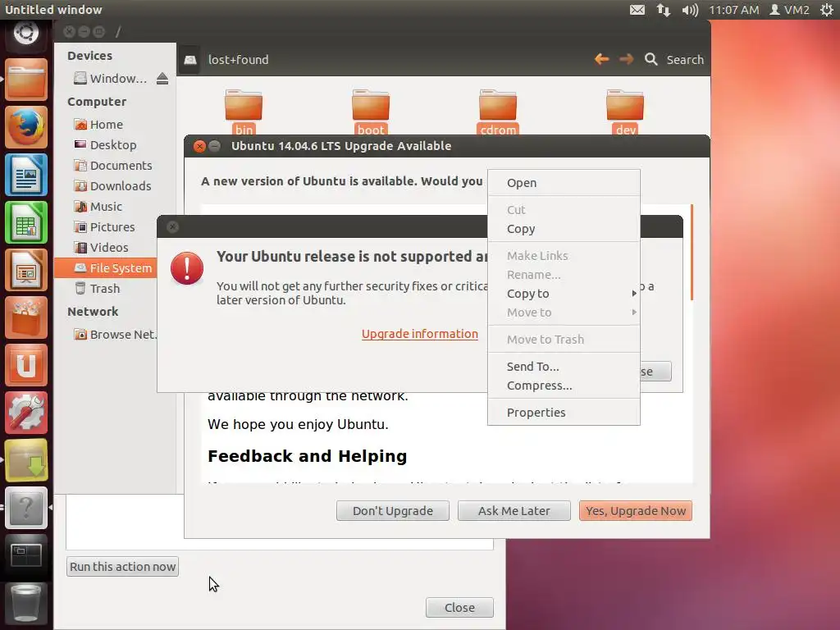Choose Properties in the context menu

pos(564,413)
